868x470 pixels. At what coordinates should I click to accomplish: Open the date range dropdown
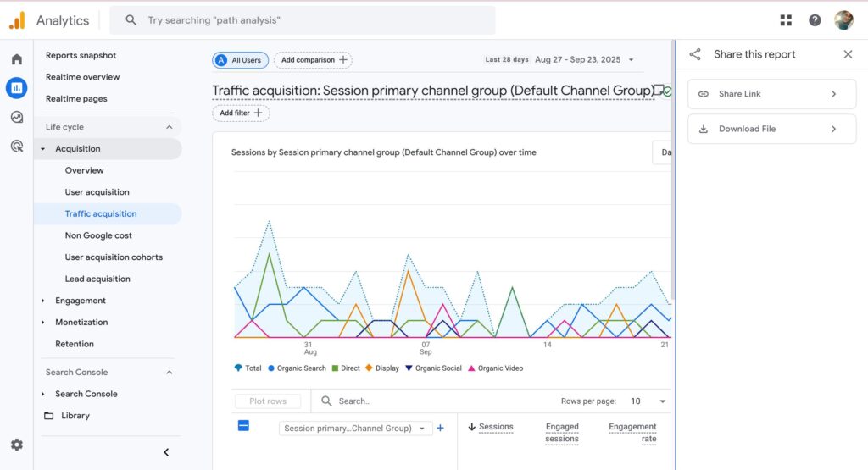(x=584, y=60)
